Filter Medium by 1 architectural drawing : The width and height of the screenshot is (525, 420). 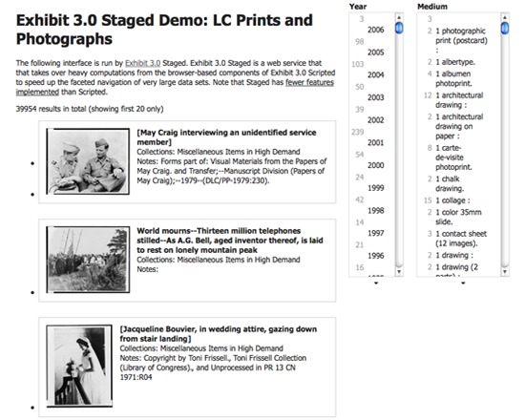(459, 100)
